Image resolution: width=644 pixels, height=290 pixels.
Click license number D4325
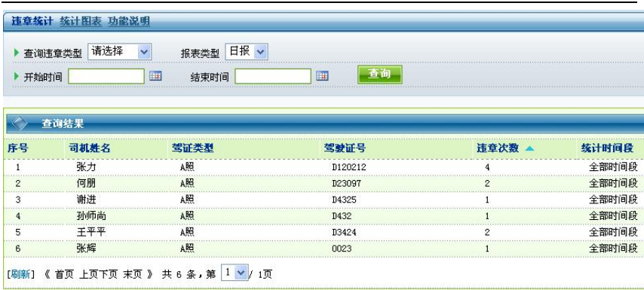[x=344, y=200]
